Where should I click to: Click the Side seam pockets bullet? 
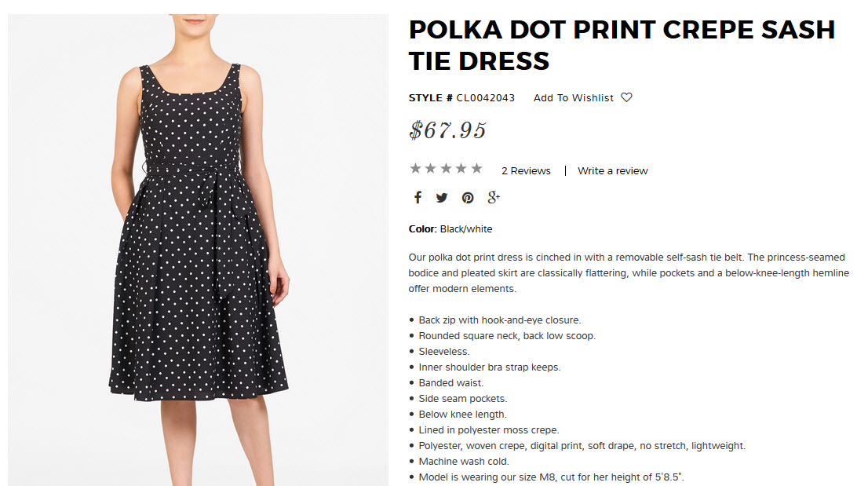pyautogui.click(x=463, y=399)
